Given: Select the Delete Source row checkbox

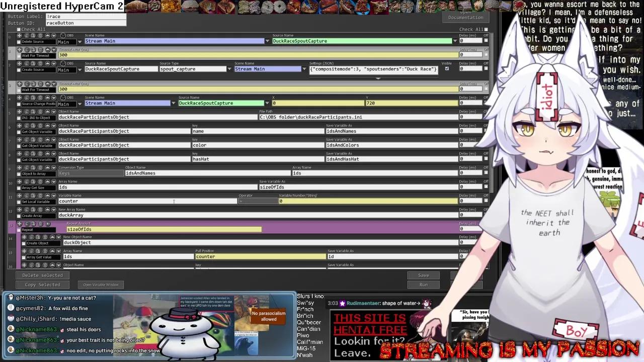Looking at the screenshot, I should tap(19, 42).
